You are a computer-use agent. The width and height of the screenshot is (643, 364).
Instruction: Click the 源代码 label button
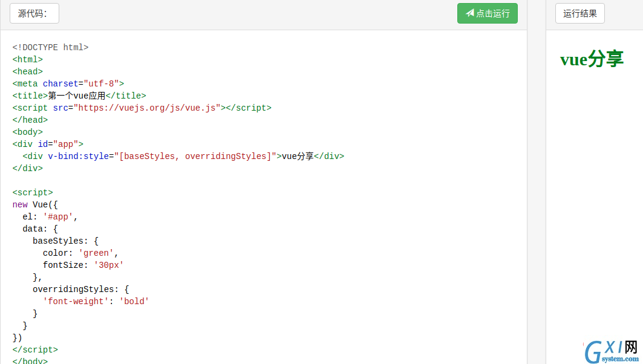[x=34, y=13]
